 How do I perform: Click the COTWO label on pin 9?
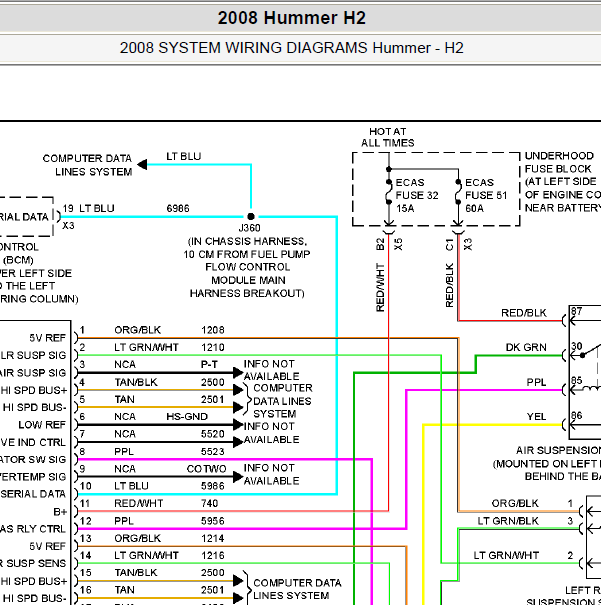coord(206,469)
